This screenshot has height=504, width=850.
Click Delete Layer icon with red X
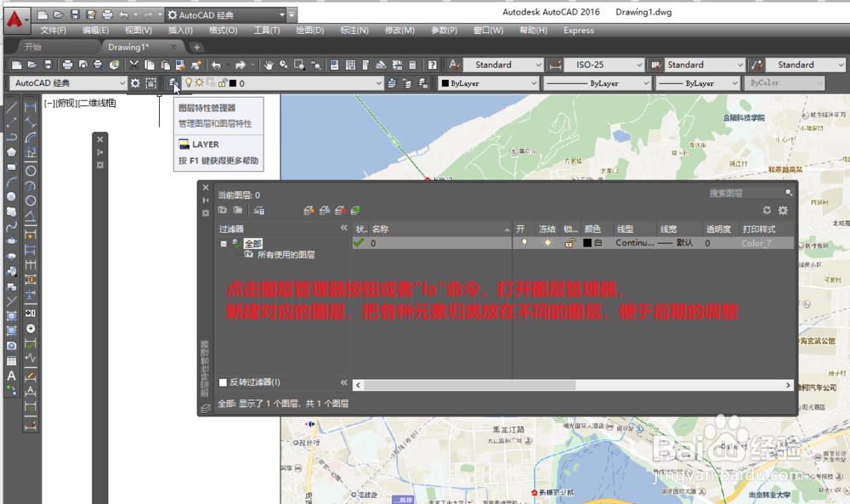(x=340, y=210)
